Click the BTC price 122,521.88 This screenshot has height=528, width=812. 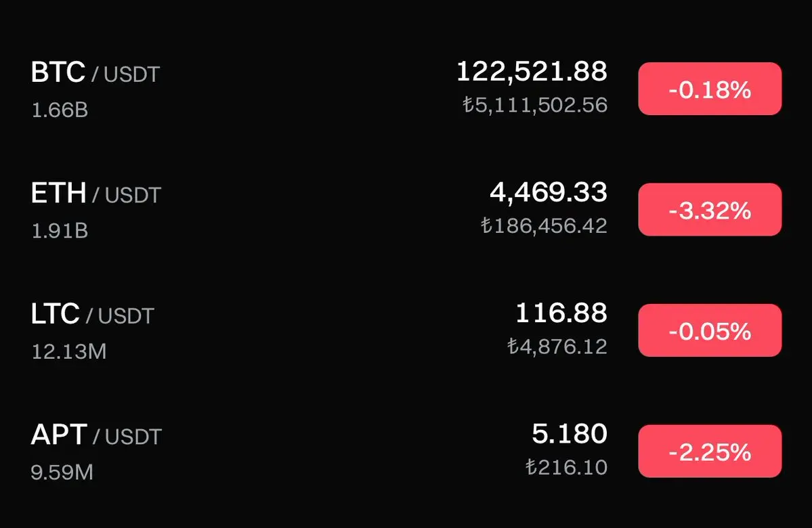pyautogui.click(x=532, y=71)
